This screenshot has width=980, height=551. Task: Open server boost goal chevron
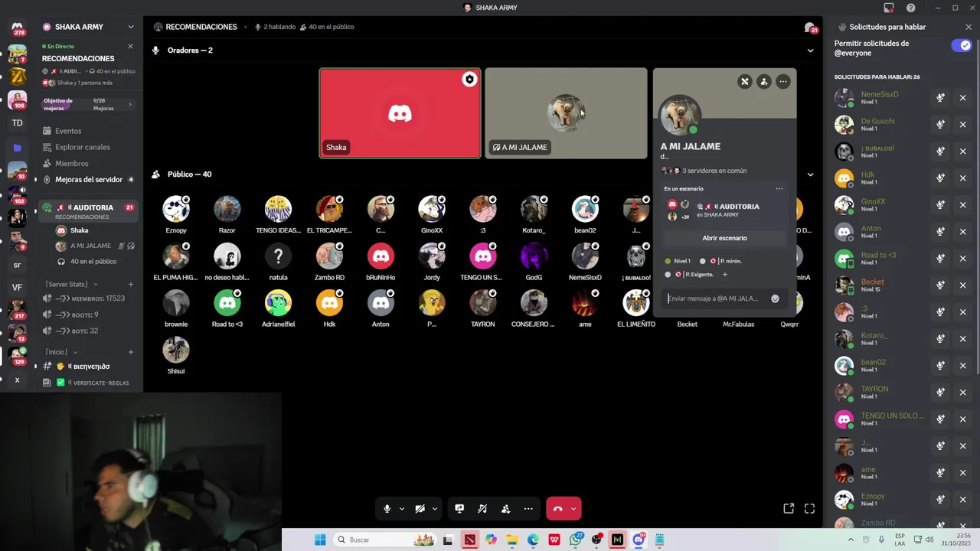coord(129,104)
